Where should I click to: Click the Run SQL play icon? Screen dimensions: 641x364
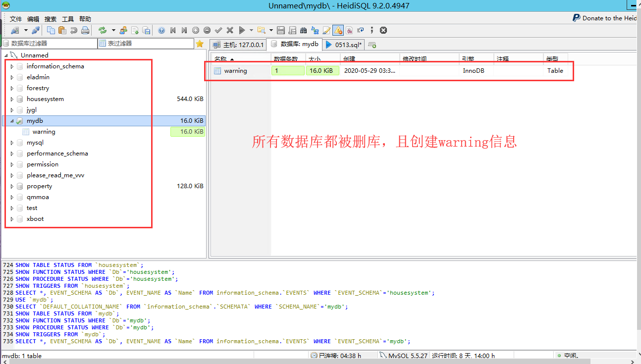242,30
